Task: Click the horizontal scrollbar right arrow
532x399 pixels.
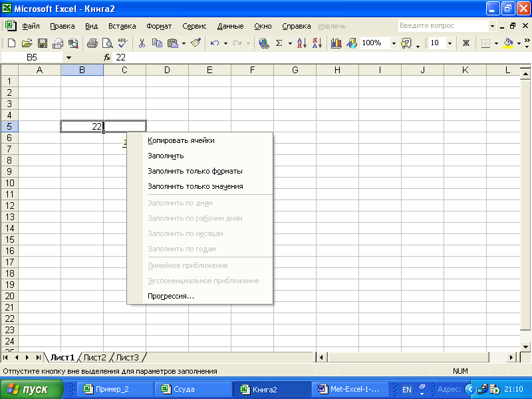Action: click(511, 357)
